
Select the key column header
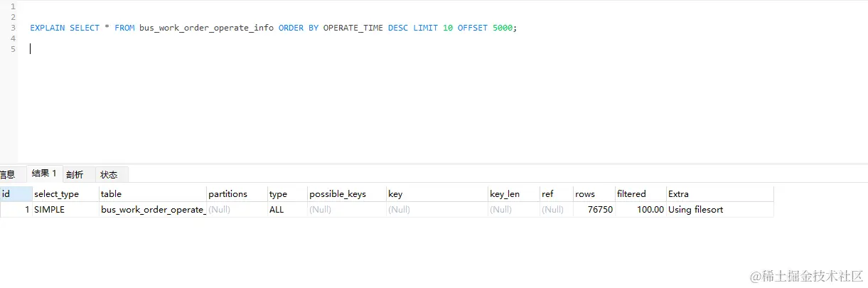pyautogui.click(x=437, y=193)
